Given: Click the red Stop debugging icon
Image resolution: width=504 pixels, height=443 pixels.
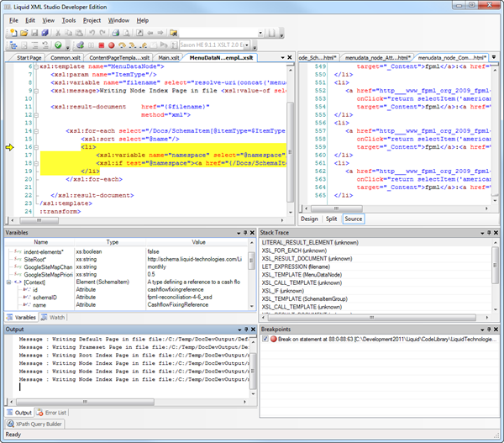Looking at the screenshot, I should [101, 45].
